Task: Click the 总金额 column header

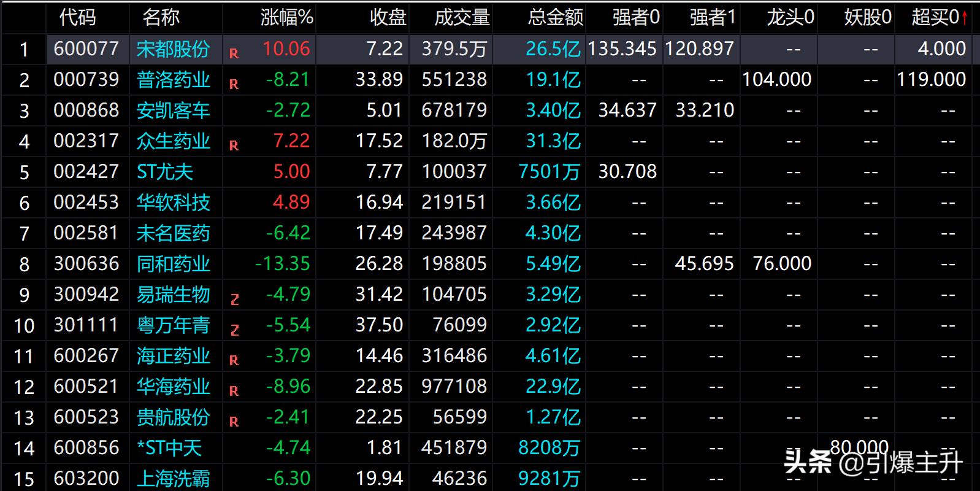Action: click(x=556, y=17)
